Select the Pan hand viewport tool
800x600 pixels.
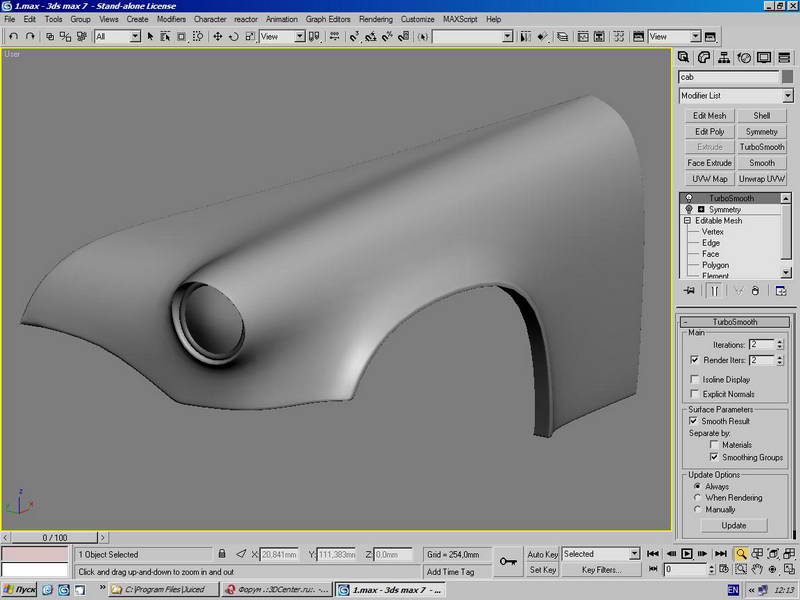point(757,569)
